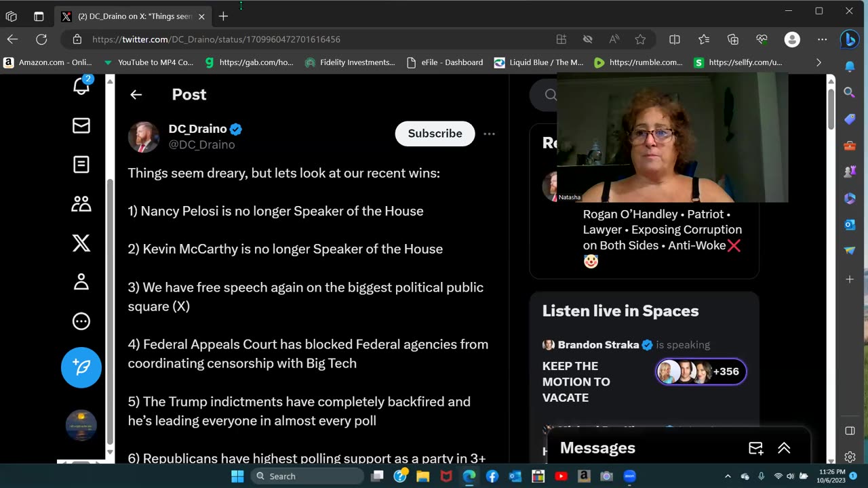Open Read aloud icon in address bar
This screenshot has height=488, width=868.
click(614, 39)
